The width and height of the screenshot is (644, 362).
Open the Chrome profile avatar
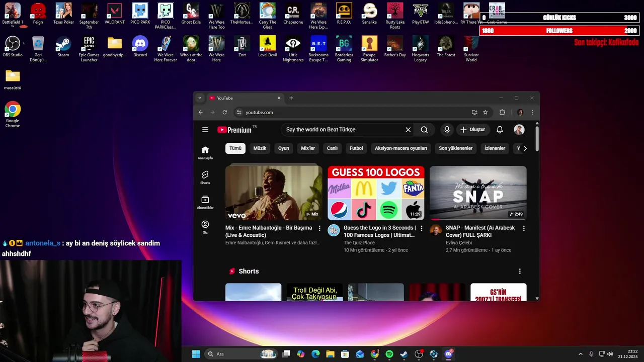tap(520, 112)
